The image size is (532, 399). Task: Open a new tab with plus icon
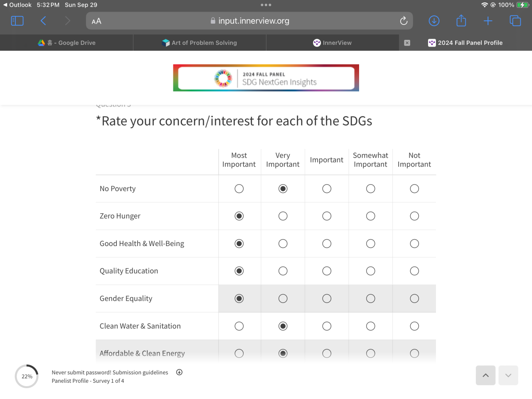[488, 21]
